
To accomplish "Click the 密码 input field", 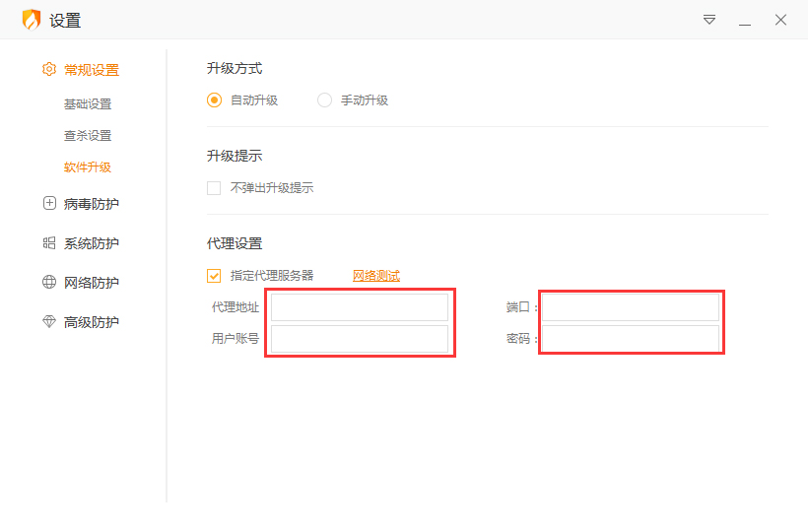I will coord(631,339).
